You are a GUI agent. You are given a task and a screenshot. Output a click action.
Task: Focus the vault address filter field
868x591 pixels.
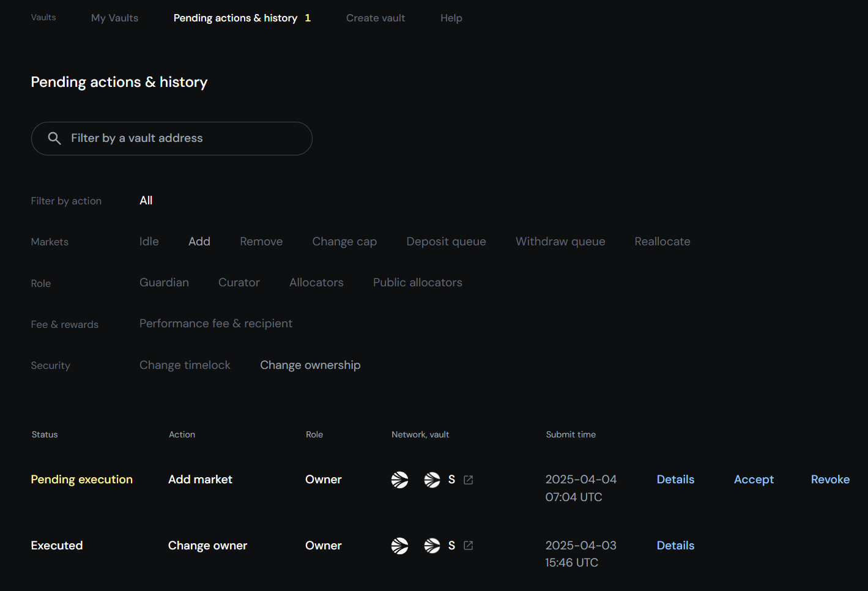(184, 138)
